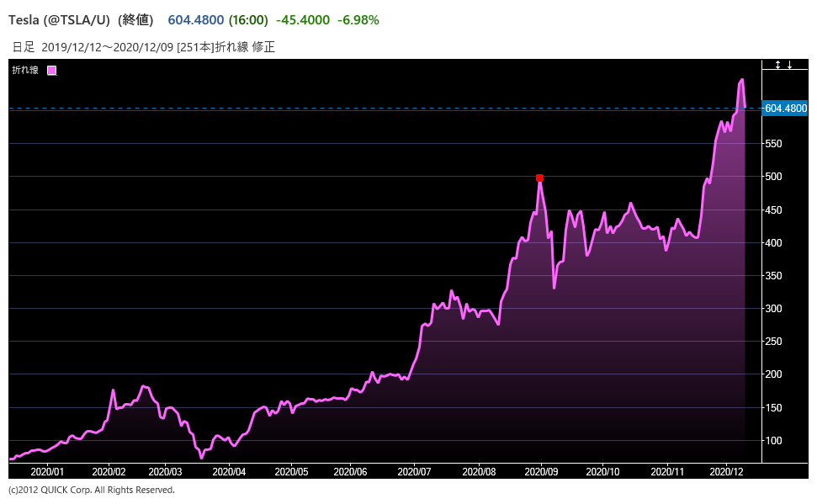
Task: Click the 550 price axis label
Action: [x=774, y=144]
